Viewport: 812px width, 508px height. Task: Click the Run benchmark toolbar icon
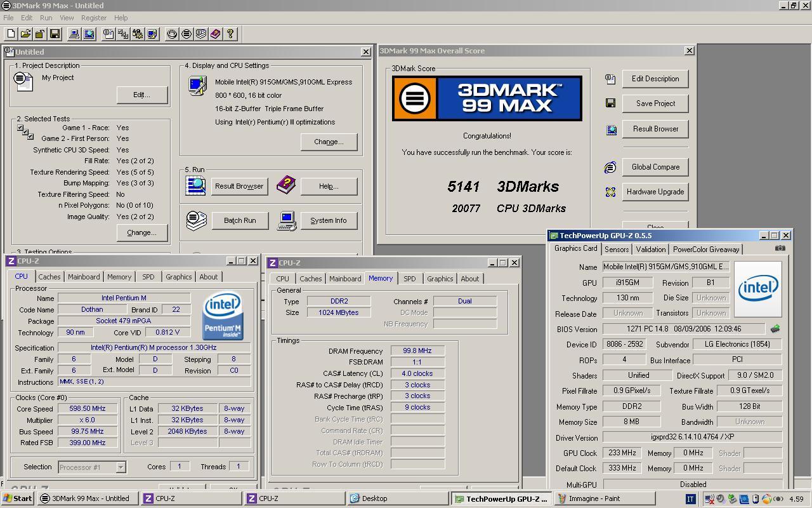[x=172, y=34]
